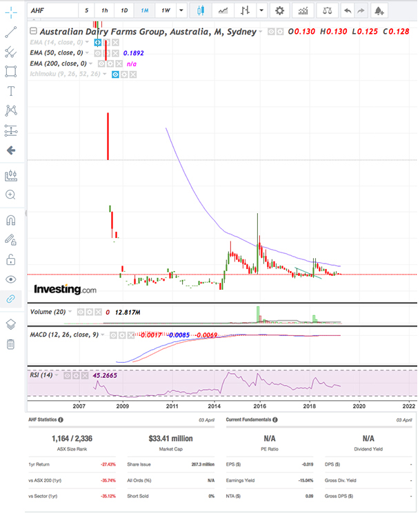Toggle the magnet snap mode
The image size is (420, 516).
tap(11, 220)
